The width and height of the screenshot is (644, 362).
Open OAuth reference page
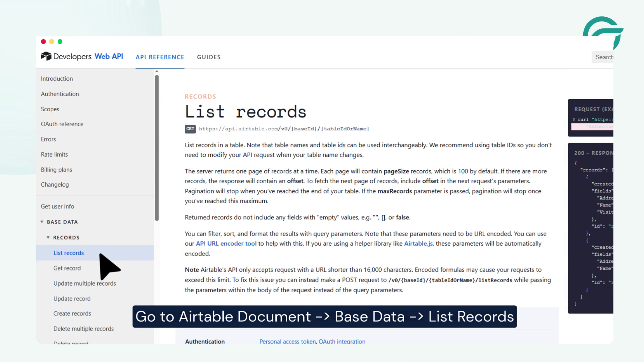(x=62, y=124)
